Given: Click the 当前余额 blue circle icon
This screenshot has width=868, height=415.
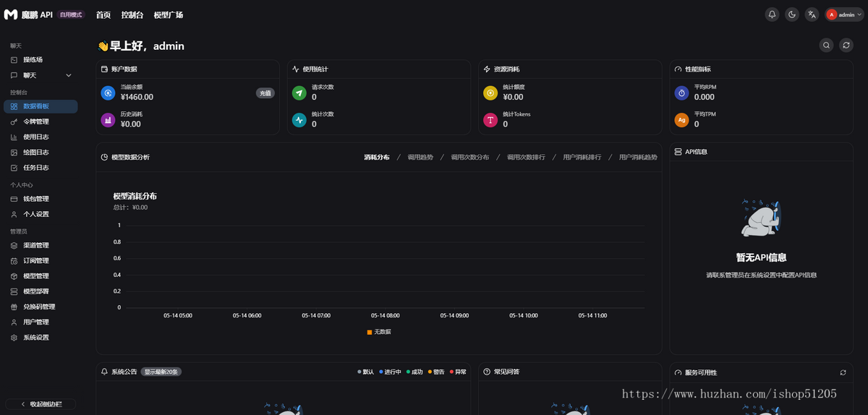Looking at the screenshot, I should 108,93.
